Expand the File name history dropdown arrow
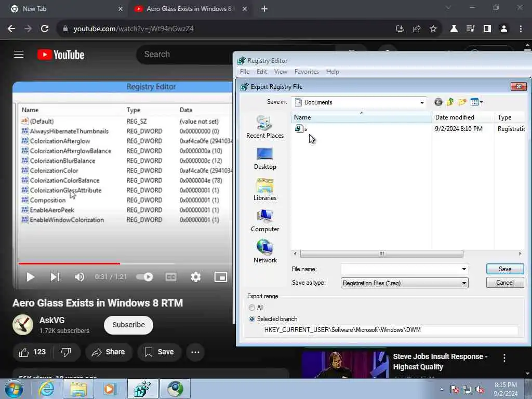Screen dimensions: 532x399 tap(464, 269)
